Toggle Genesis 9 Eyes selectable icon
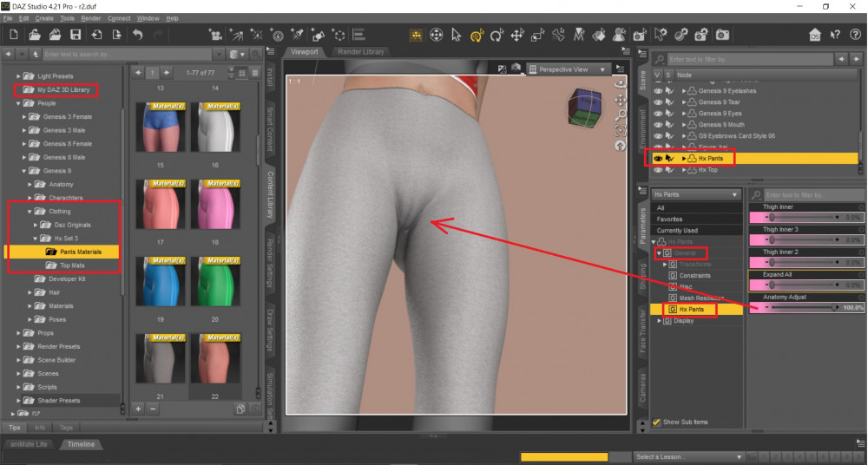The height and width of the screenshot is (465, 868). click(x=670, y=114)
